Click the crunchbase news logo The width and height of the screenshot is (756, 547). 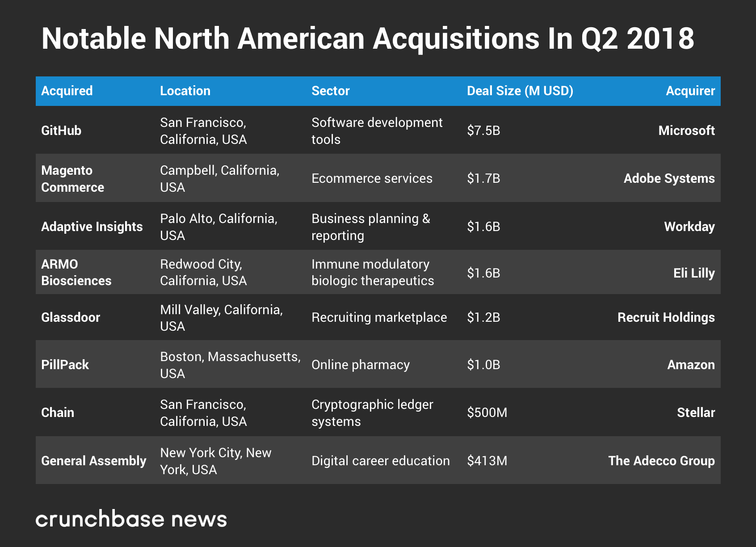(x=131, y=519)
